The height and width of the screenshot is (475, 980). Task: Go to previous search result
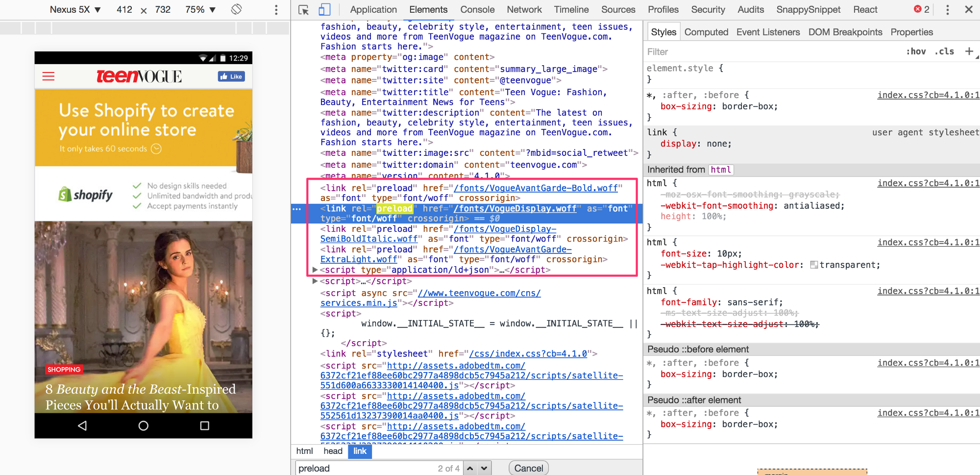pyautogui.click(x=470, y=468)
